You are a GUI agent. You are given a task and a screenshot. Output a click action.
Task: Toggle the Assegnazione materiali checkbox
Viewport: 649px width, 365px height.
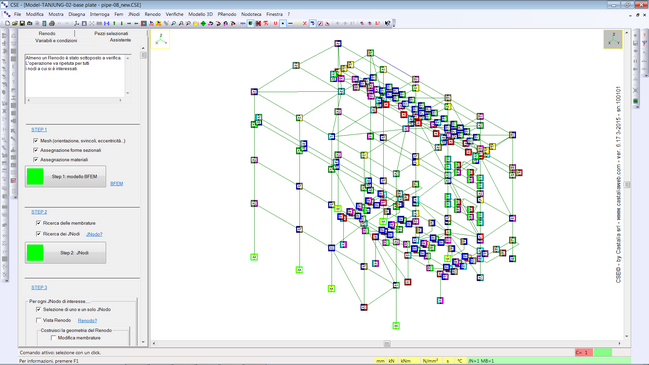pos(36,159)
